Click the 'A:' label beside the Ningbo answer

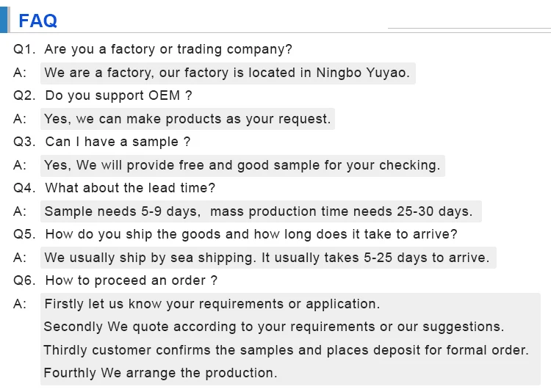20,73
